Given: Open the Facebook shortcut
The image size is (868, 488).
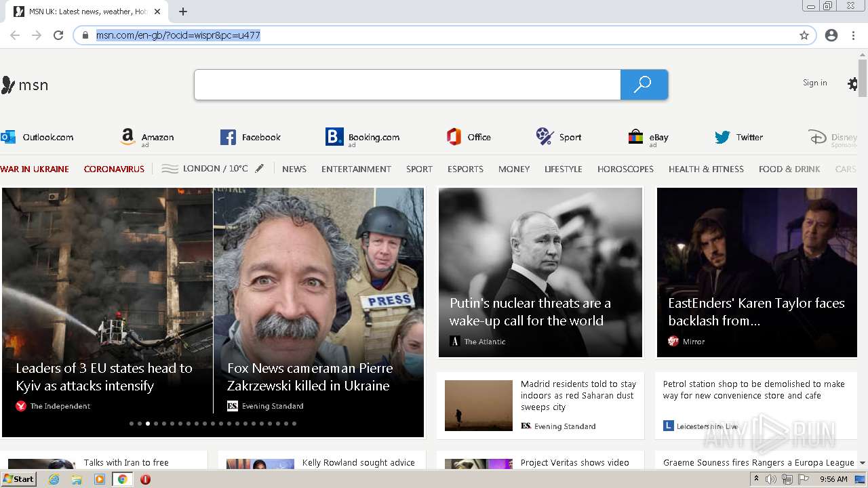Looking at the screenshot, I should pyautogui.click(x=250, y=137).
